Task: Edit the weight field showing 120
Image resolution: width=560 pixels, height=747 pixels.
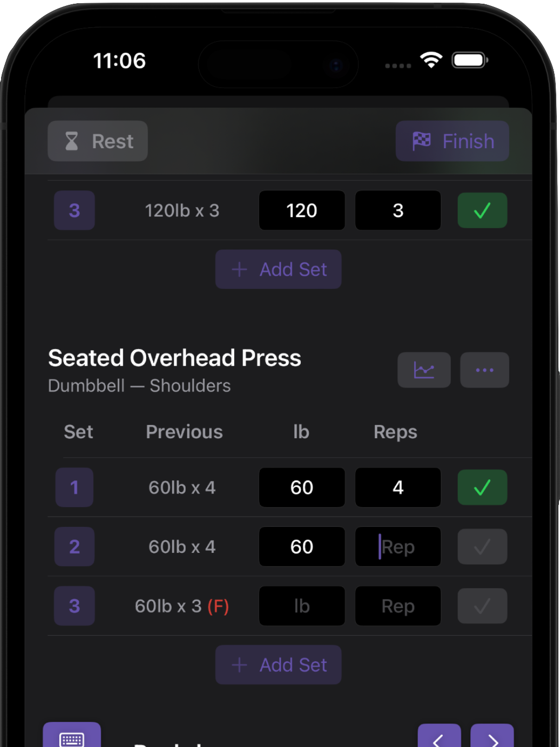Action: (x=301, y=210)
